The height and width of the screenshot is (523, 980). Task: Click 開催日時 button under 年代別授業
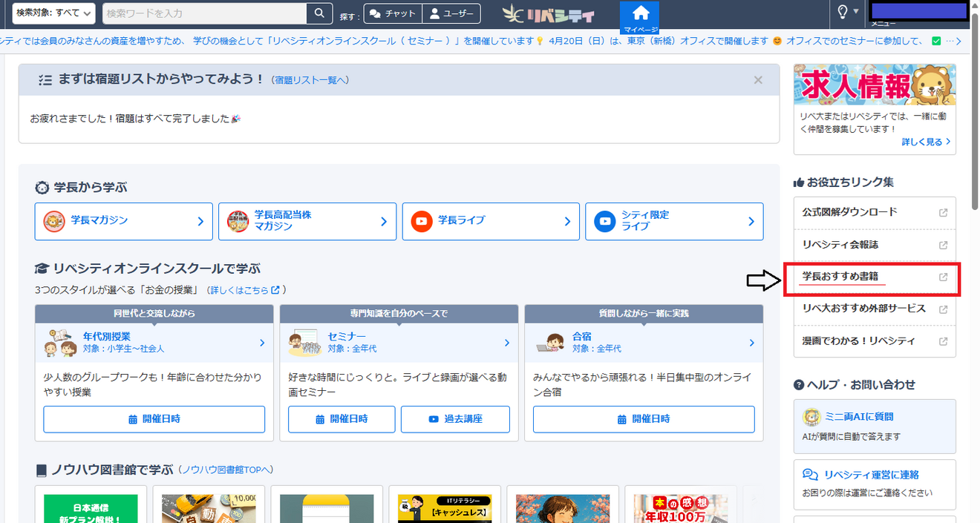(x=154, y=419)
